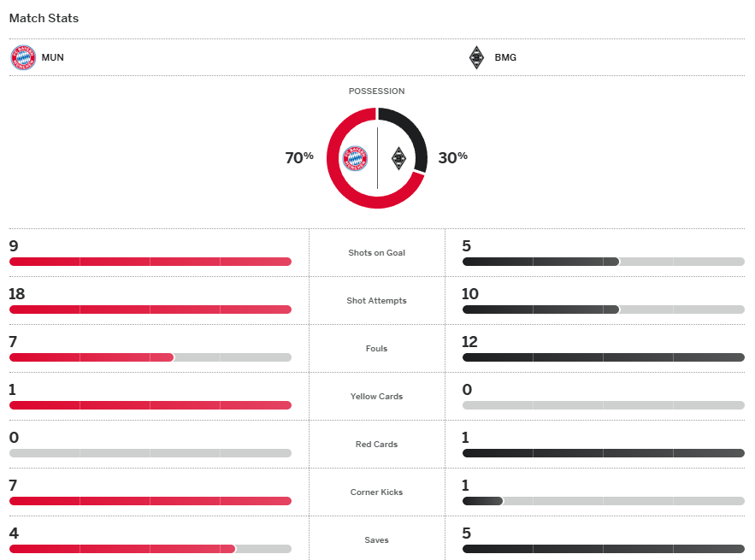Screen dimensions: 755x560
Task: Click the Yellow Cards label
Action: 377,397
